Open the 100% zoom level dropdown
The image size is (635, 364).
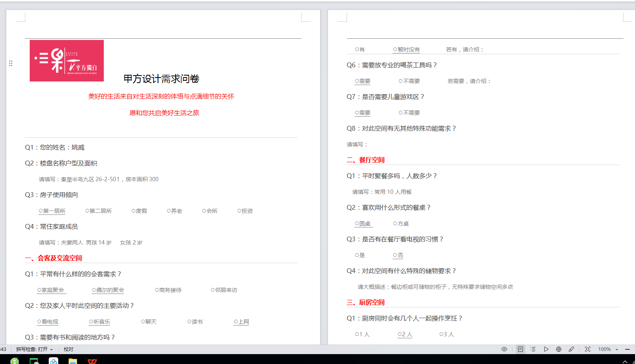pos(608,349)
